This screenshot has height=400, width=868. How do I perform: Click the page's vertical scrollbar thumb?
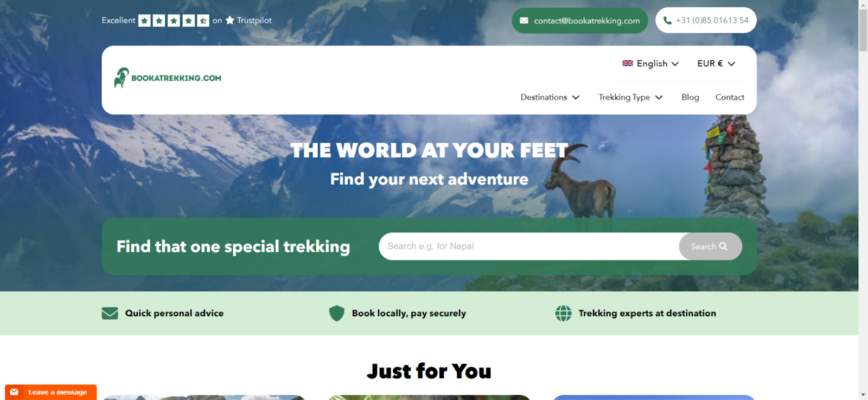tap(863, 30)
